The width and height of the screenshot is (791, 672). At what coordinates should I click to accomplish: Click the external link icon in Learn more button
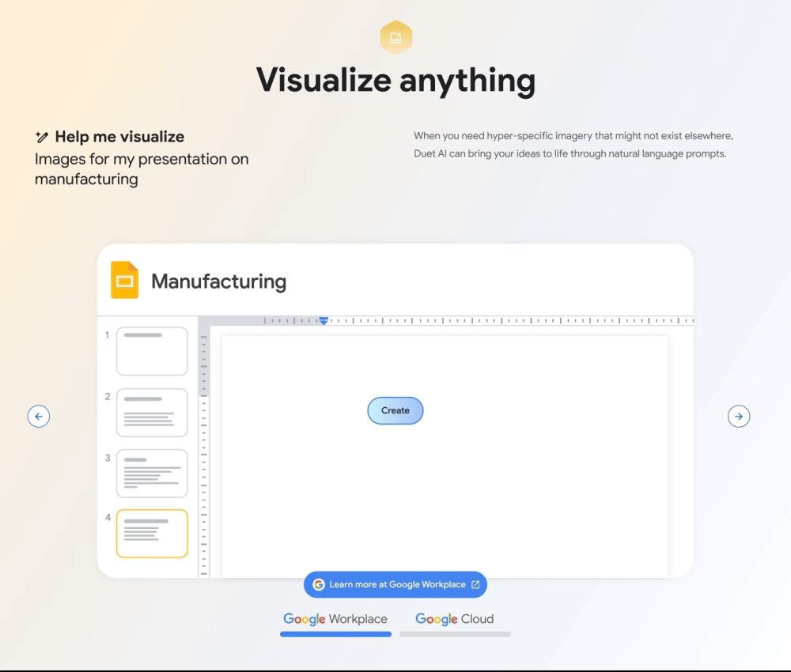click(x=475, y=584)
